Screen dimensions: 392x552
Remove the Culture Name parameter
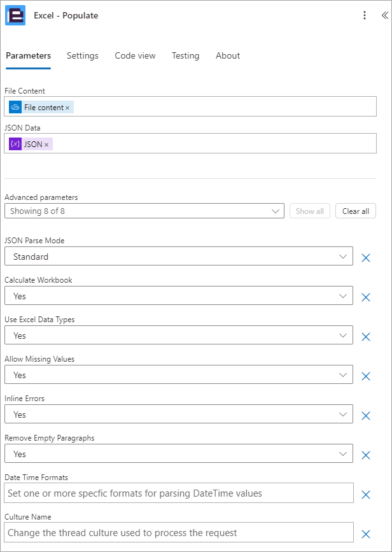pyautogui.click(x=366, y=534)
